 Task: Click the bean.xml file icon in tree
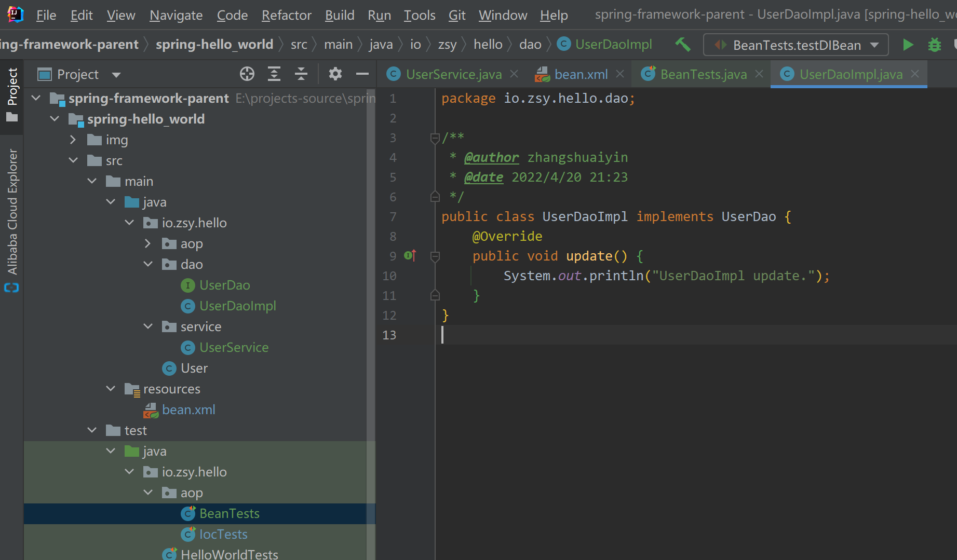pyautogui.click(x=151, y=410)
